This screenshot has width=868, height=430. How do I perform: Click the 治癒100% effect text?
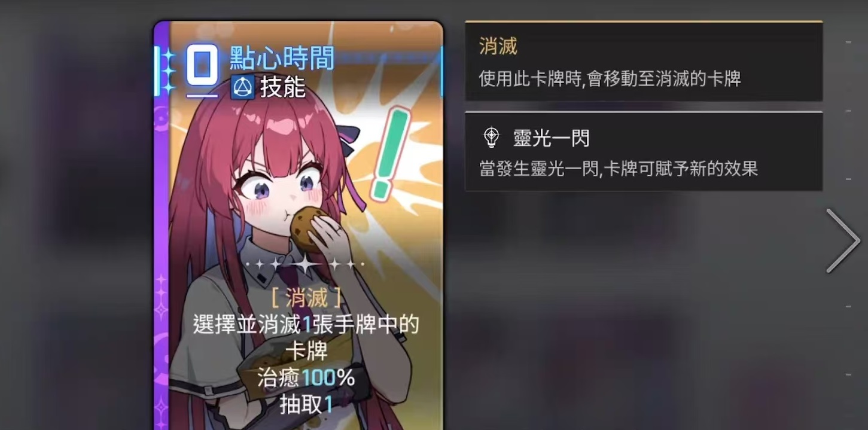point(306,378)
